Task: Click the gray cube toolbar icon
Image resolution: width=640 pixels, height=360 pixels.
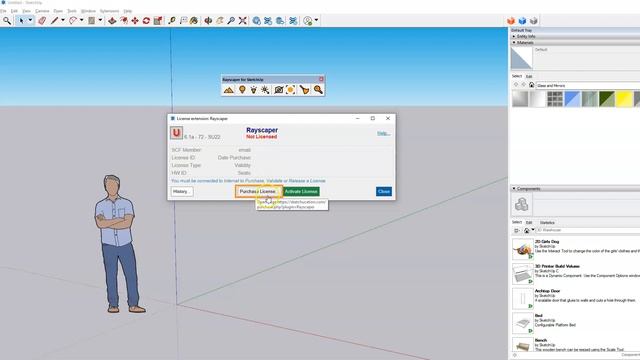Action: point(534,20)
